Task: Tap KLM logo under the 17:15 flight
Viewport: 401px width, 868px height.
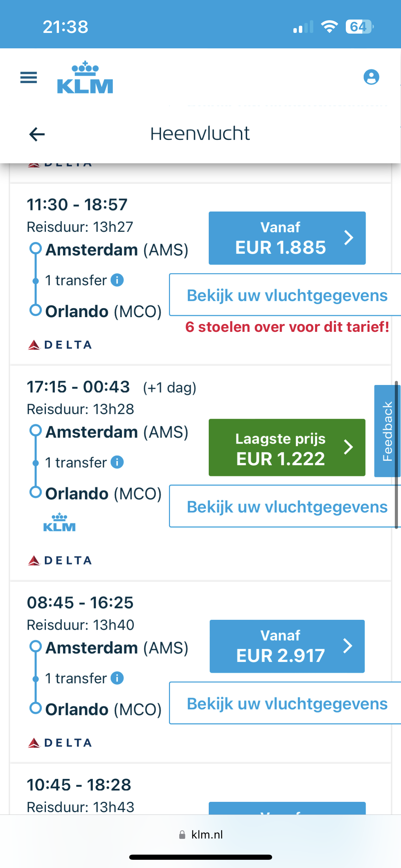Action: tap(59, 522)
